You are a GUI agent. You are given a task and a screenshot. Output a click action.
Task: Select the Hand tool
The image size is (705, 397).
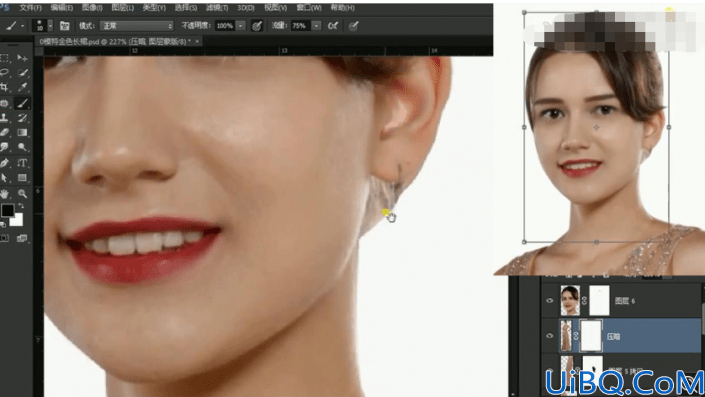[x=5, y=194]
